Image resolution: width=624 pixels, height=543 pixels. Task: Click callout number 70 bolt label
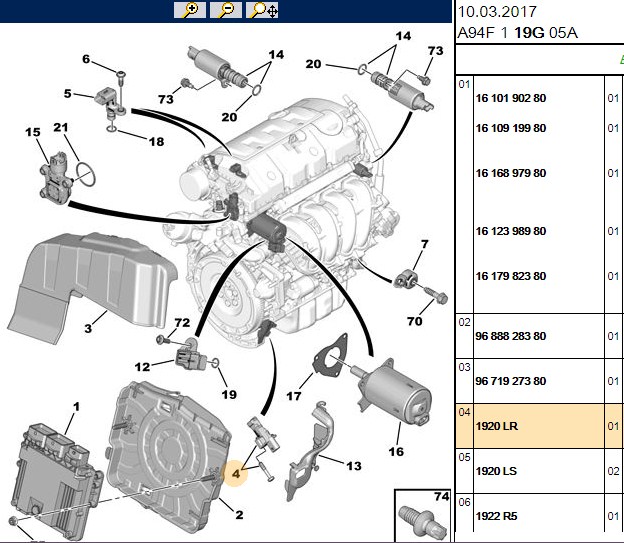click(x=414, y=321)
